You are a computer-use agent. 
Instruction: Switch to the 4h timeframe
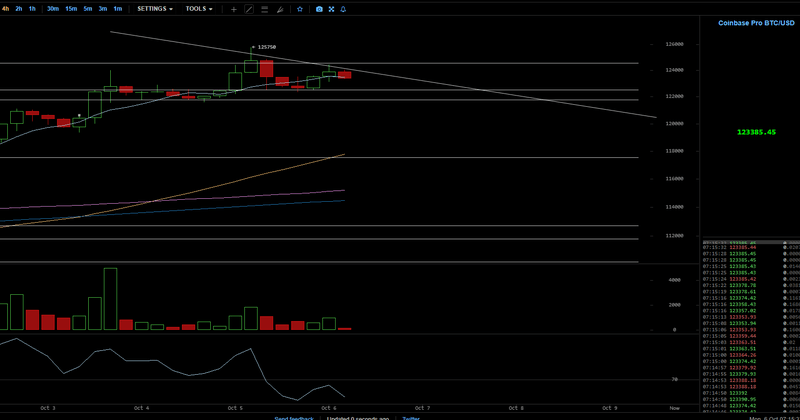coord(5,9)
